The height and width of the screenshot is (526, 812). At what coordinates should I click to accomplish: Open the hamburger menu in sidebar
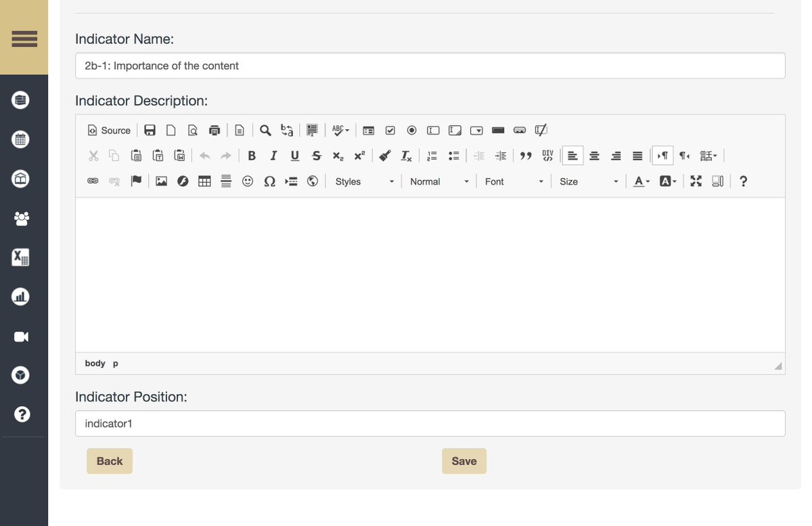[x=24, y=39]
